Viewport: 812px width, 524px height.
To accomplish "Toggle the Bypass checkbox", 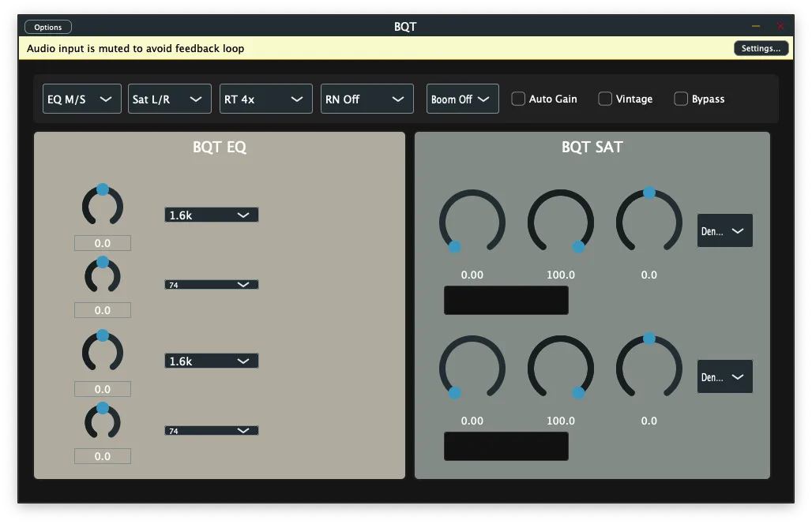I will coord(680,99).
